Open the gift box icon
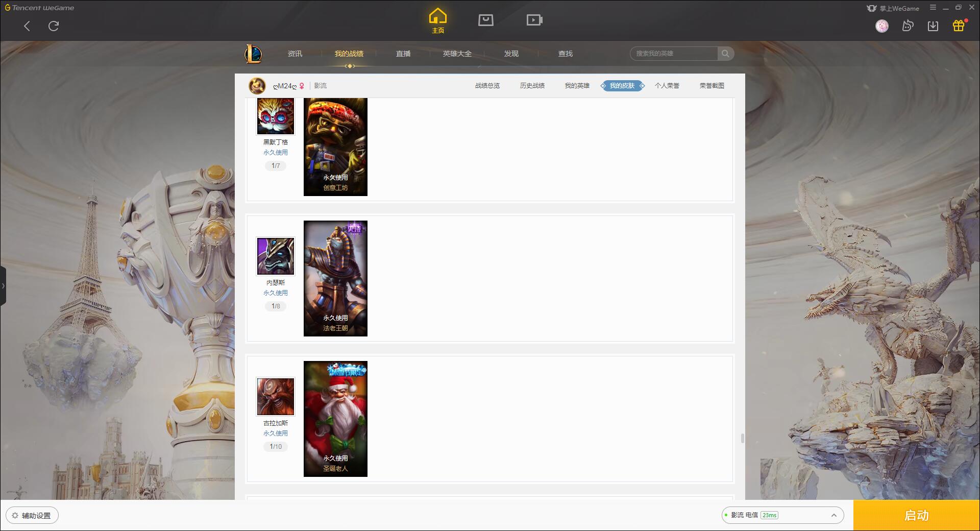Viewport: 980px width, 531px height. point(959,26)
